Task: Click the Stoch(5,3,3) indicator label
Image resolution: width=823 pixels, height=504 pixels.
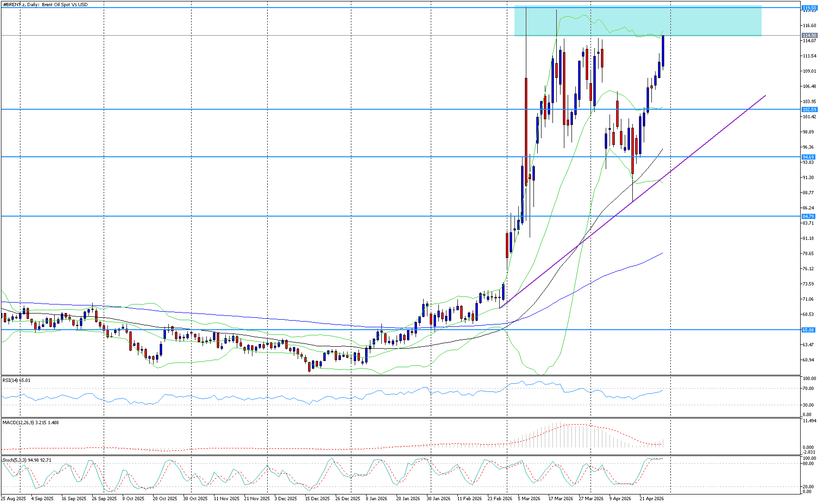Action: pos(27,460)
